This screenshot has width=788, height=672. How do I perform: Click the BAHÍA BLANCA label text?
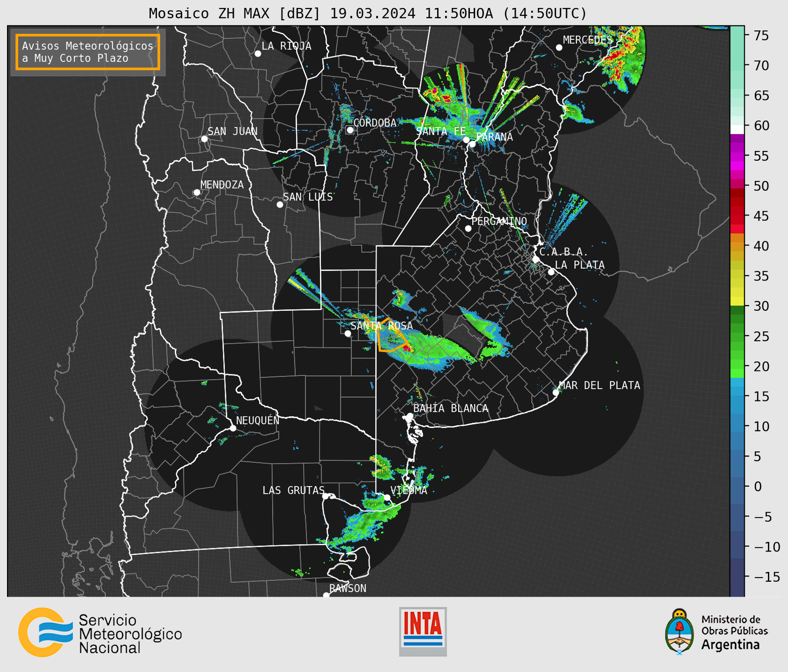[x=451, y=408]
